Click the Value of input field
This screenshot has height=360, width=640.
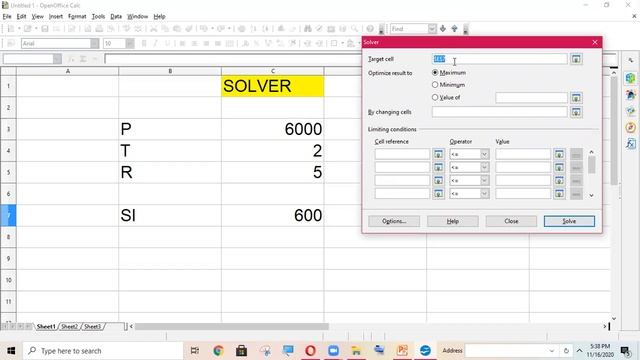point(531,98)
